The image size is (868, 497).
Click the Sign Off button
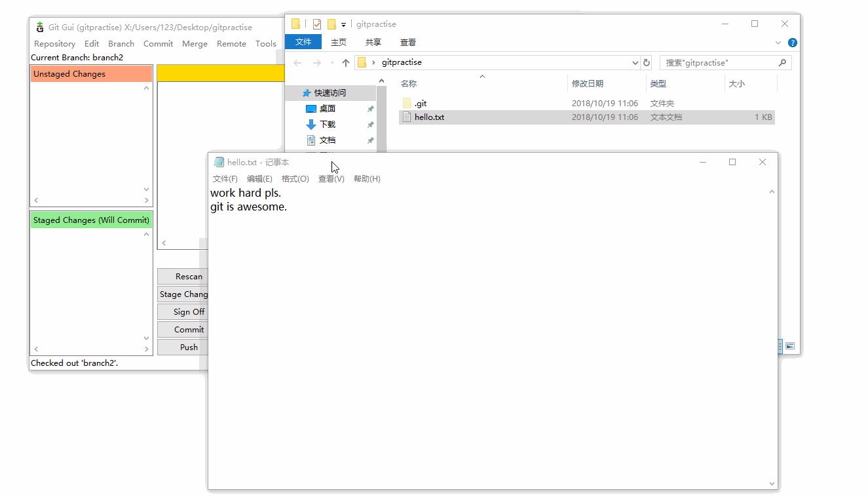point(183,312)
